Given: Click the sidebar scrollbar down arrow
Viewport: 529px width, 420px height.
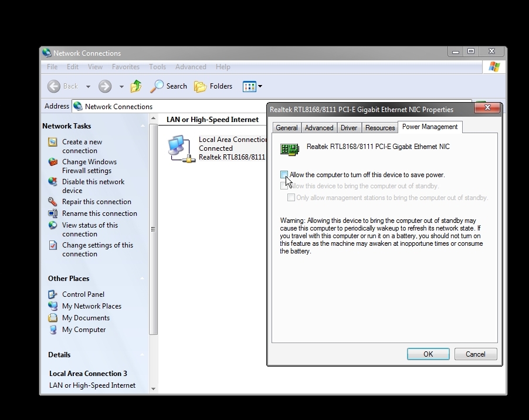Looking at the screenshot, I should point(153,389).
